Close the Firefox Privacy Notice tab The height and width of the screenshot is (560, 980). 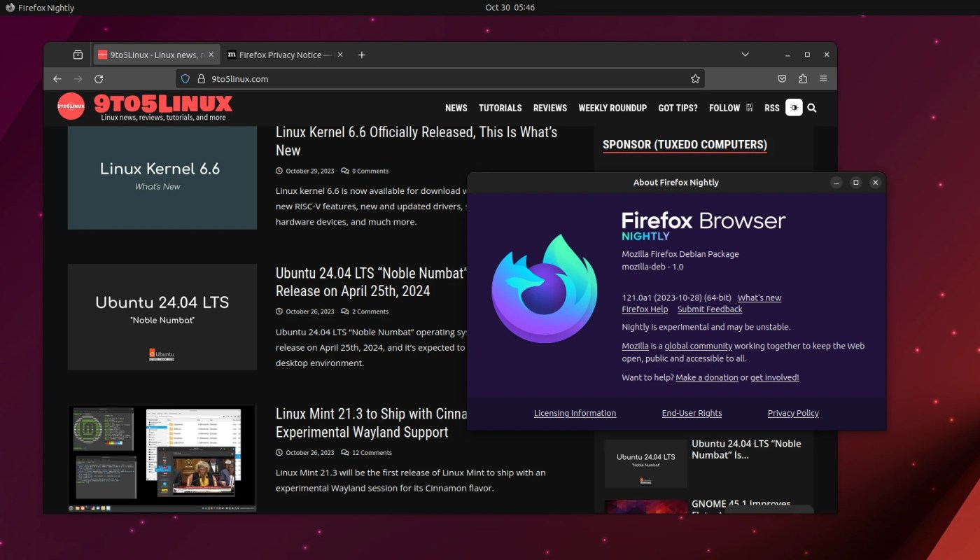(x=340, y=55)
